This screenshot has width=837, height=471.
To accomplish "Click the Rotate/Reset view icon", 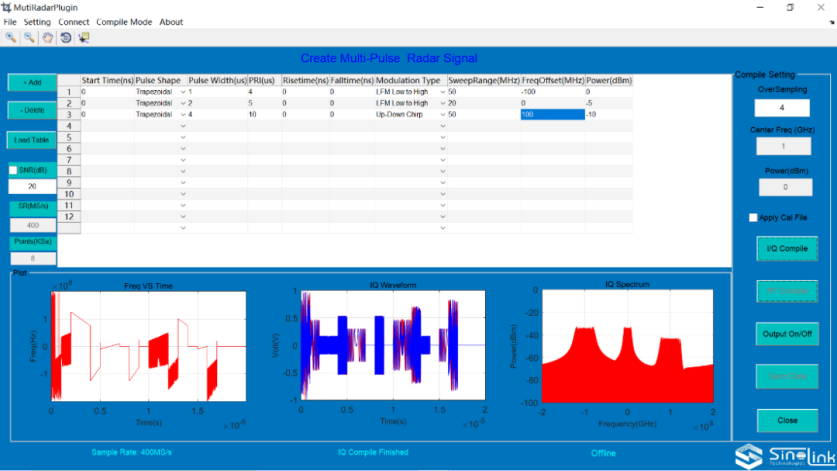I will tap(65, 37).
